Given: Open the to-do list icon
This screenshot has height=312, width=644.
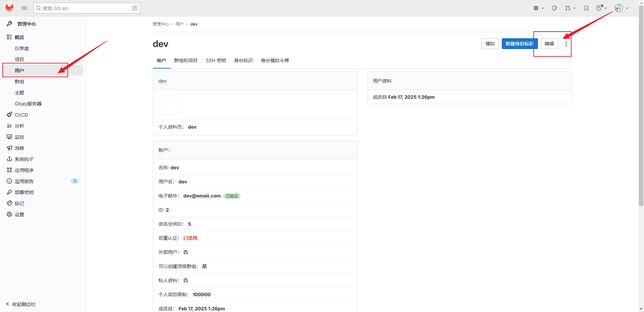Looking at the screenshot, I should point(586,8).
